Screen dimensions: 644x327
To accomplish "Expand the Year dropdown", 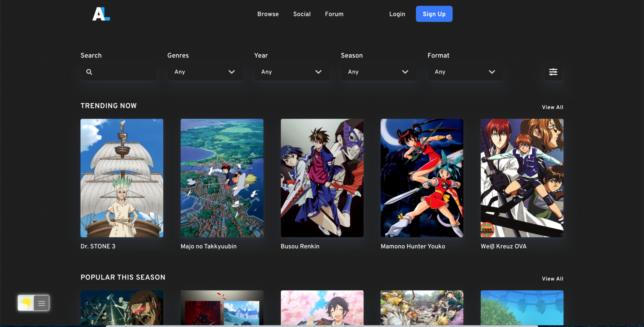I will point(319,72).
